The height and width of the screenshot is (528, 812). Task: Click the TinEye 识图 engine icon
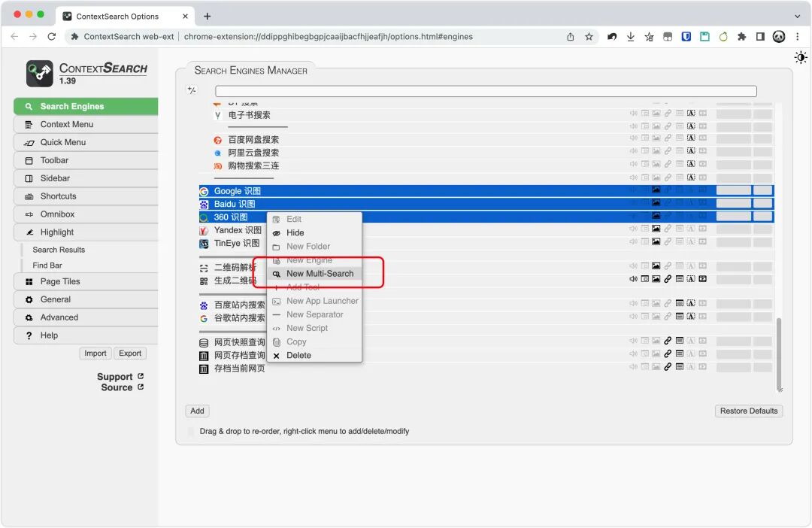coord(204,243)
